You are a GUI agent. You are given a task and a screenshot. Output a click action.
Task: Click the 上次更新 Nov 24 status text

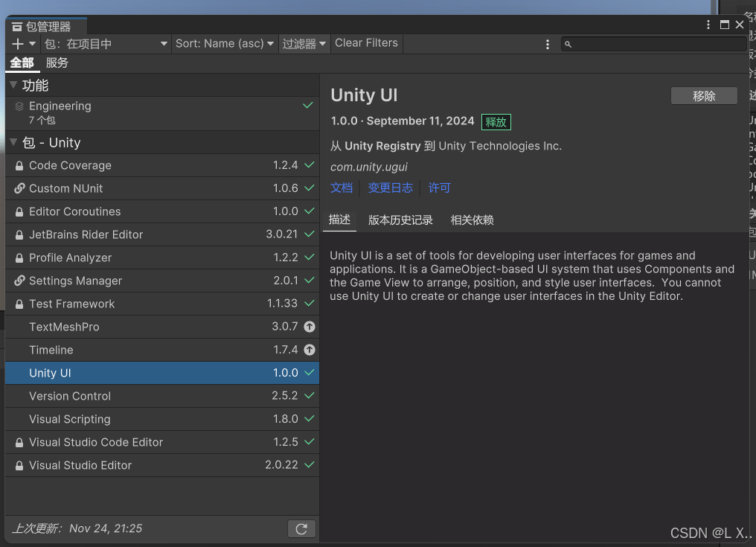(77, 528)
